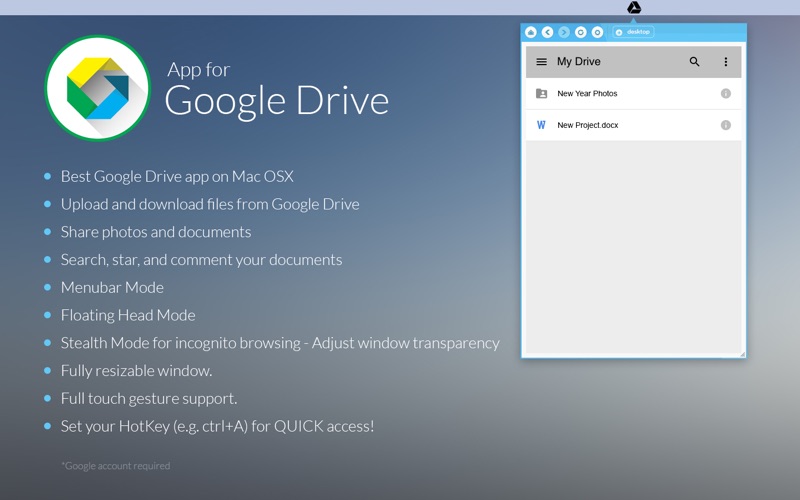800x500 pixels.
Task: Open the New Year Photos folder
Action: (x=633, y=93)
